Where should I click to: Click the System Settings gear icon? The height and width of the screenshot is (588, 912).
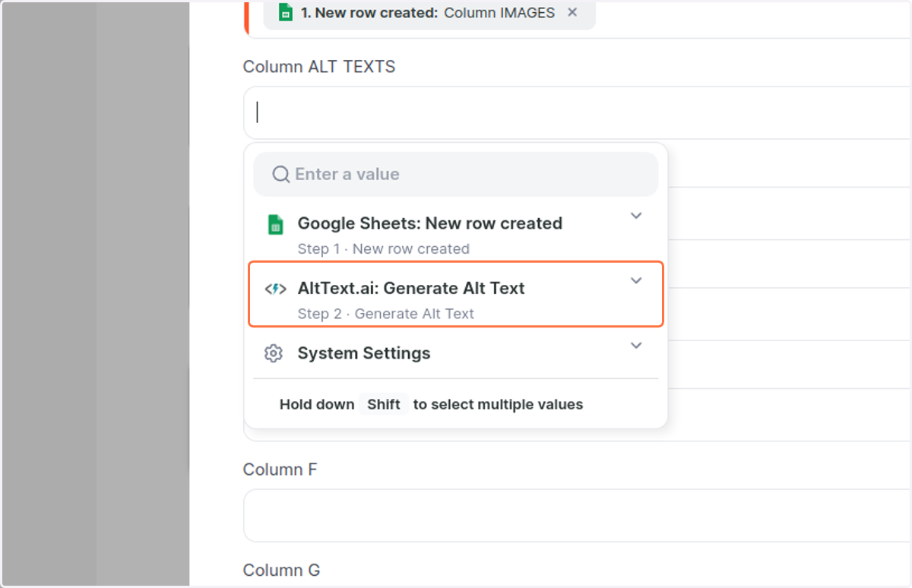tap(274, 353)
